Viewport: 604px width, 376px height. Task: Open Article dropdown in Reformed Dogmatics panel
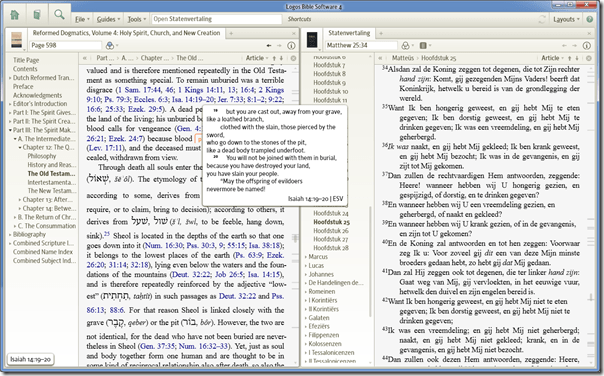[x=257, y=58]
